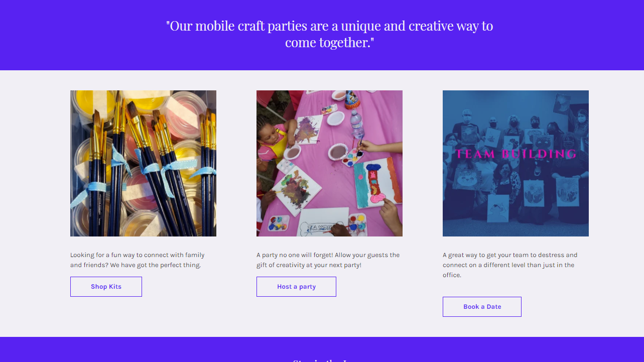Screen dimensions: 644x362
Task: Open the paint brushes kit image
Action: 143,163
